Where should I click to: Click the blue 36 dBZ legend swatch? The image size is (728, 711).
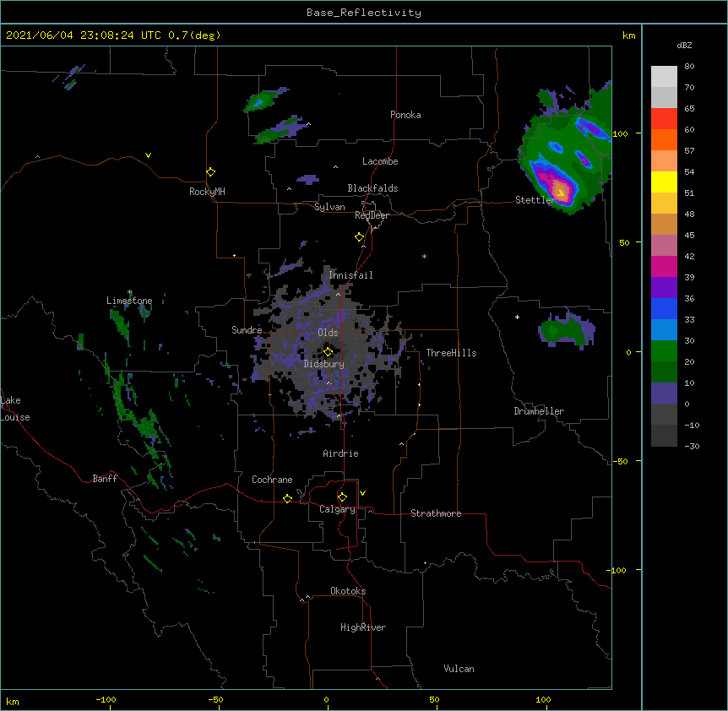click(664, 308)
